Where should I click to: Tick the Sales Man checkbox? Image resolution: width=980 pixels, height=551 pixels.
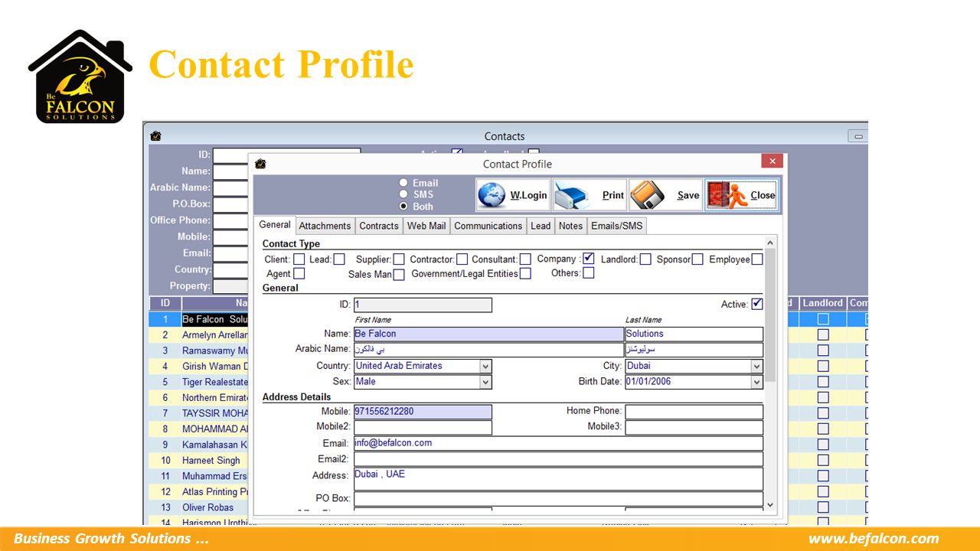point(399,275)
